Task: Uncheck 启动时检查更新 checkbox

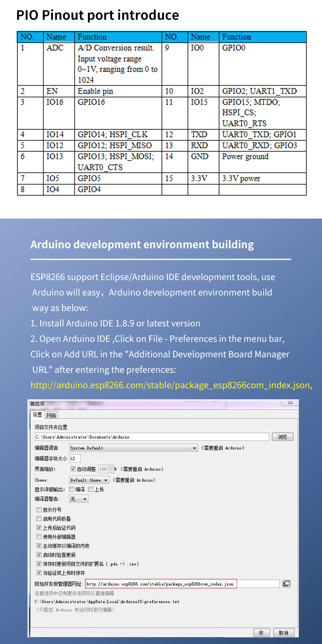Action: tap(39, 555)
